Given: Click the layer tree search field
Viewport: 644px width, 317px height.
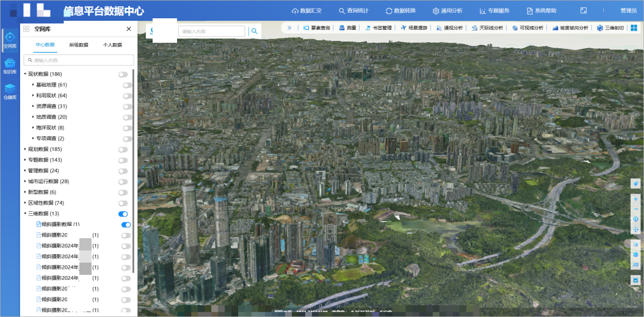Looking at the screenshot, I should coord(79,60).
